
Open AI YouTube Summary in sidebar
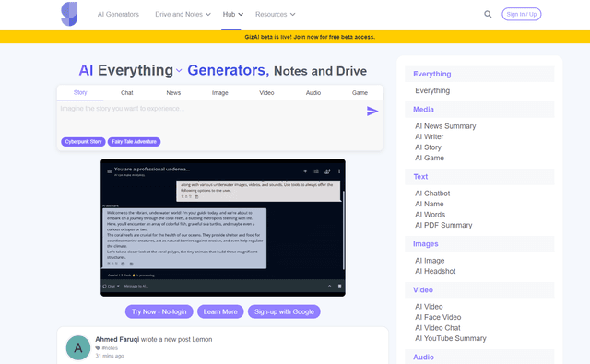point(451,338)
